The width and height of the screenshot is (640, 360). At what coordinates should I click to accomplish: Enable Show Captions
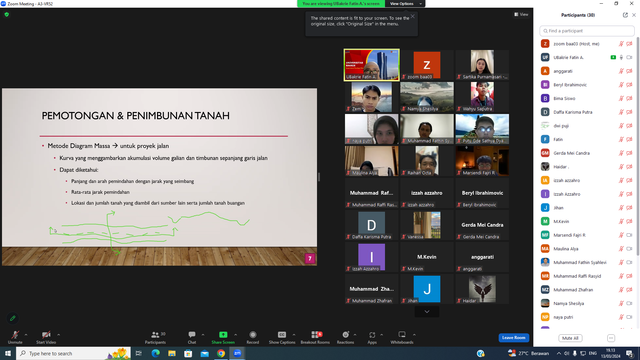pyautogui.click(x=282, y=337)
